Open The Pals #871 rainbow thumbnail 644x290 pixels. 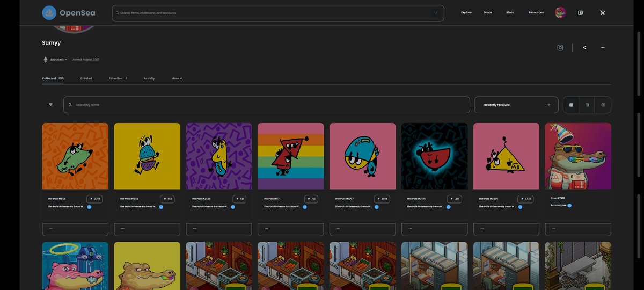(291, 156)
